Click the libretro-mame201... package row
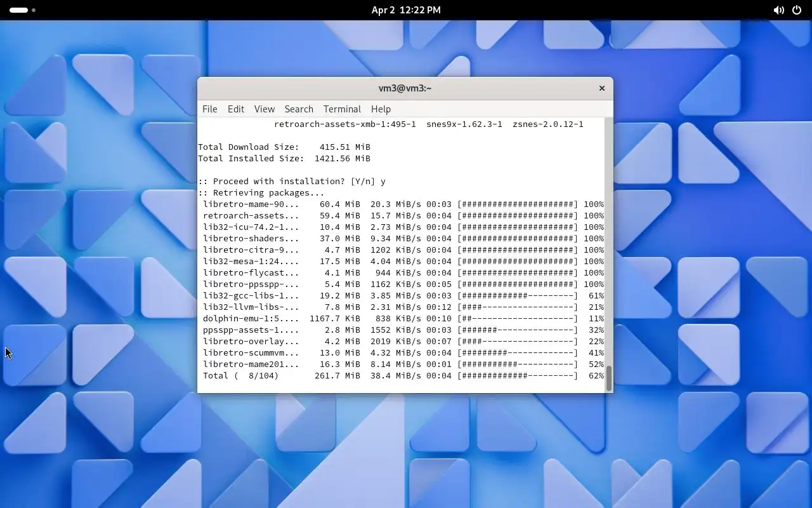The height and width of the screenshot is (508, 812). pyautogui.click(x=403, y=364)
